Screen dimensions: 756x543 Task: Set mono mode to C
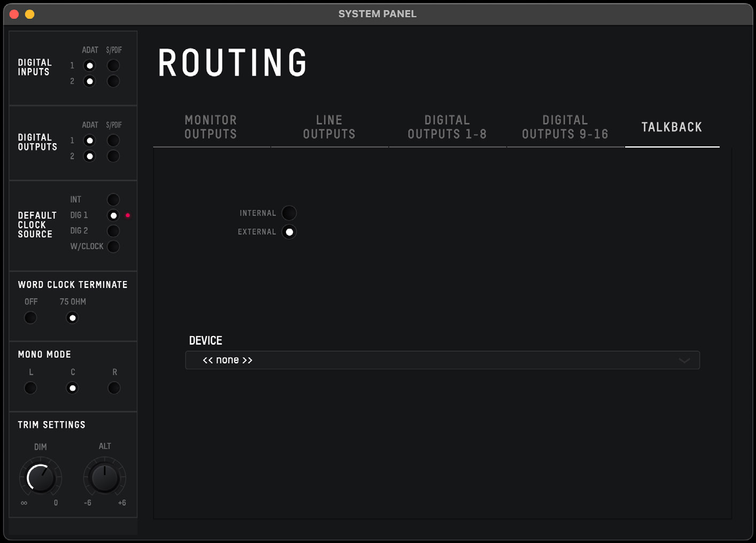pyautogui.click(x=72, y=388)
